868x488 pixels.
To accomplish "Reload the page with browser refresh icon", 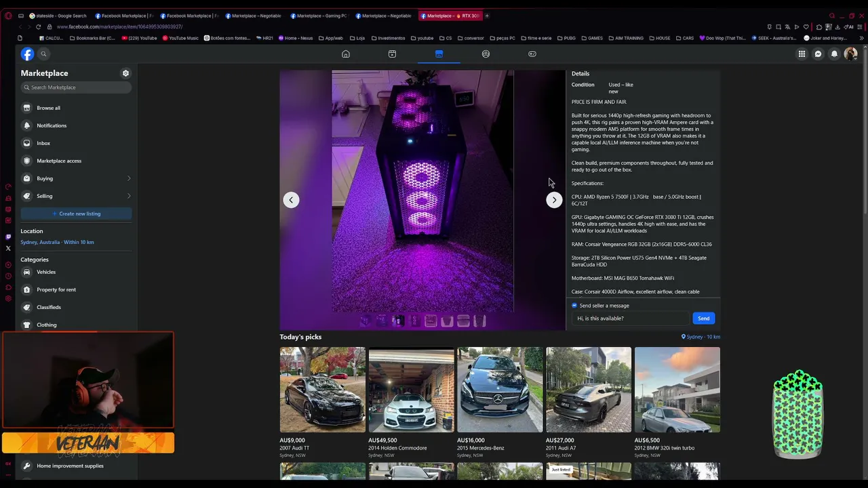I will pyautogui.click(x=38, y=26).
